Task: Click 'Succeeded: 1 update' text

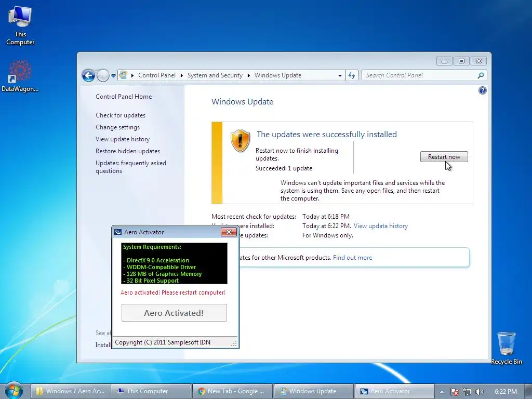Action: [x=284, y=168]
